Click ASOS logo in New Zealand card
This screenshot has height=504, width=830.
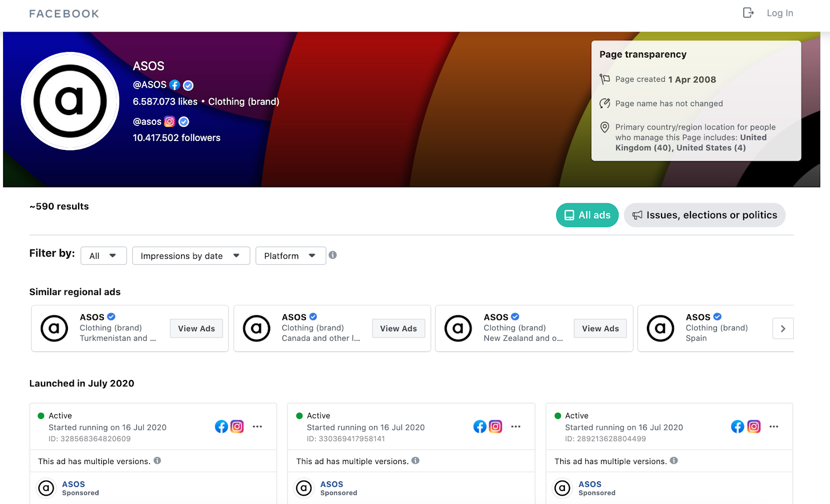coord(458,329)
